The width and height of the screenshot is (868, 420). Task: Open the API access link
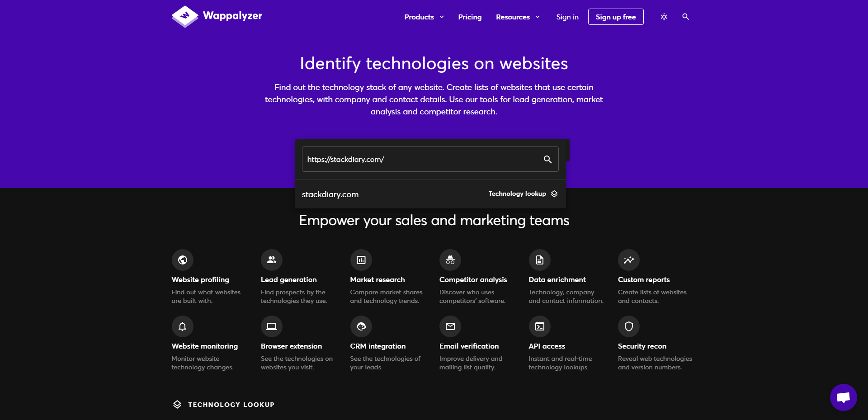547,346
